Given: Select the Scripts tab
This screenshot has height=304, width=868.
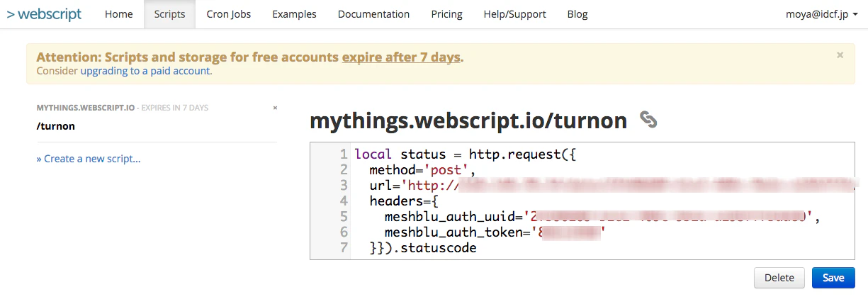Looking at the screenshot, I should 169,14.
